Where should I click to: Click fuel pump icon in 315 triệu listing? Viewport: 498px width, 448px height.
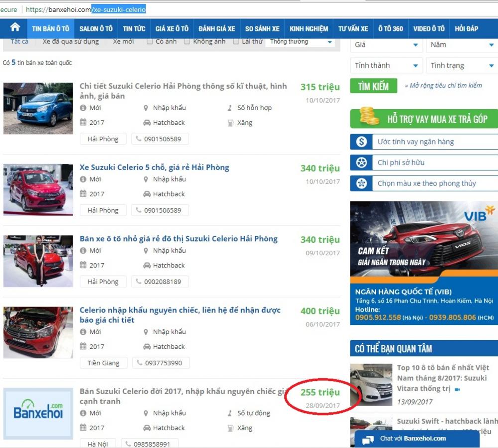coord(230,123)
